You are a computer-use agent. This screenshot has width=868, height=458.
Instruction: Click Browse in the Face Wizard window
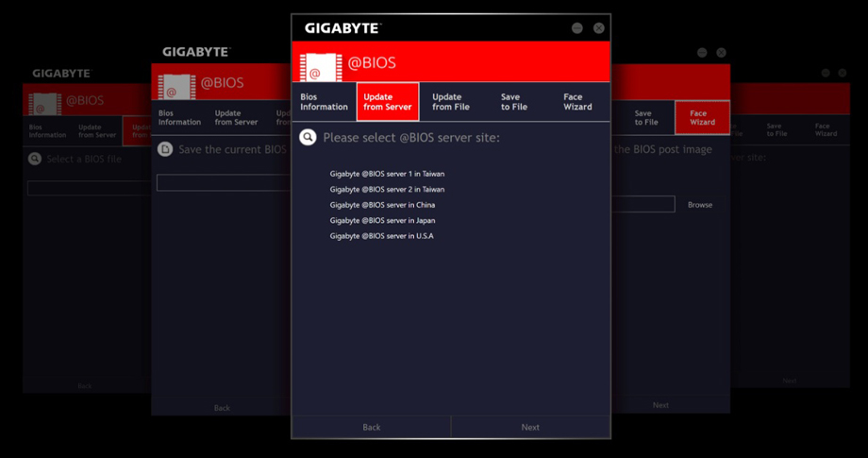[700, 205]
